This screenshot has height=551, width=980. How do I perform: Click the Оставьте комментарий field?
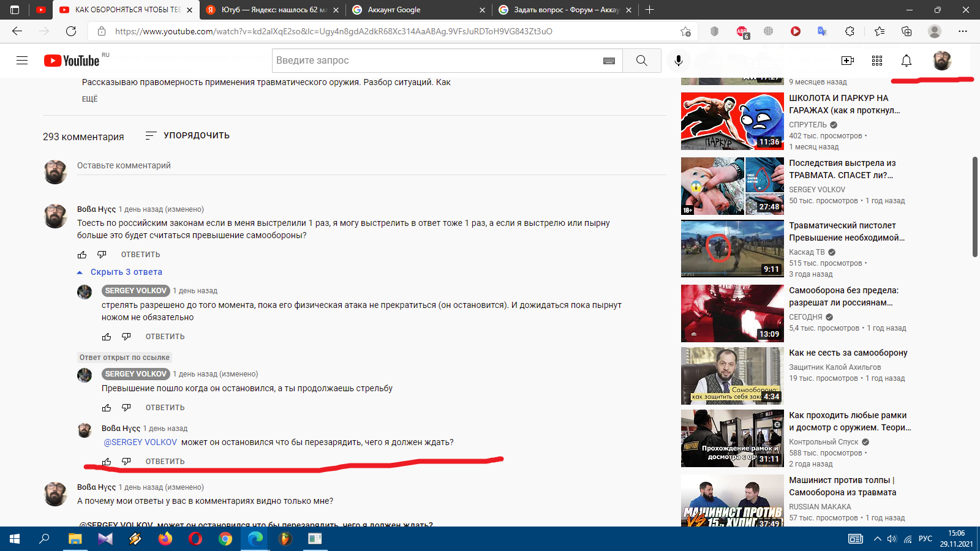(371, 166)
